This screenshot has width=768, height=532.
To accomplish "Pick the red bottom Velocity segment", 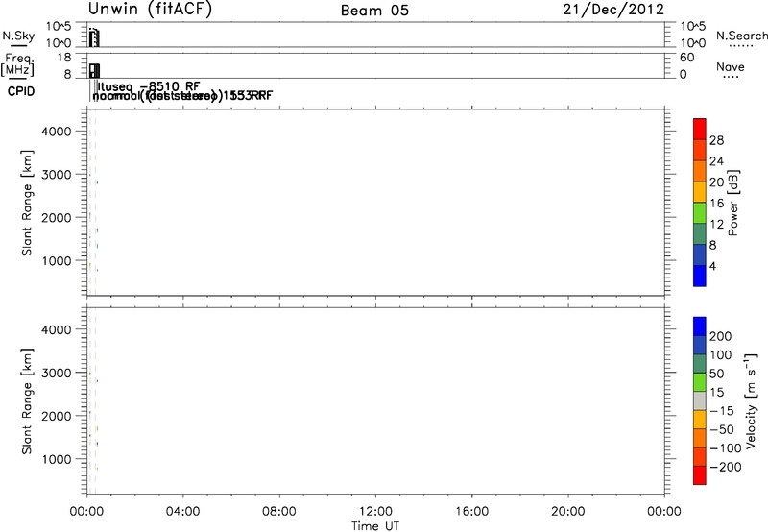I will coord(700,475).
